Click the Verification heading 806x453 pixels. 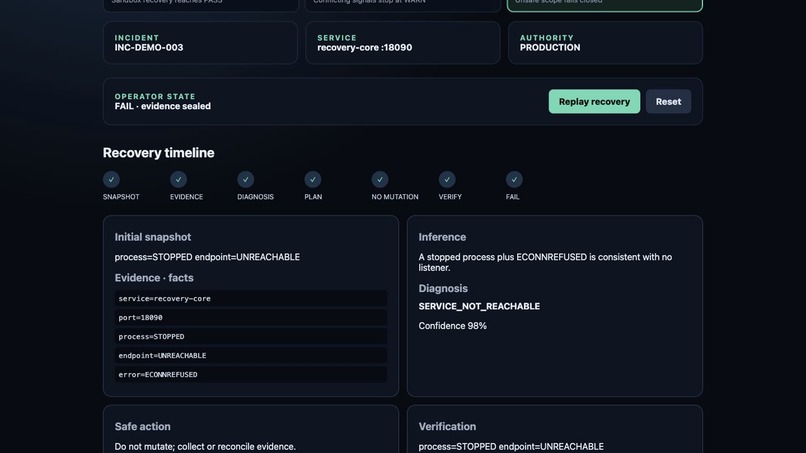coord(447,426)
